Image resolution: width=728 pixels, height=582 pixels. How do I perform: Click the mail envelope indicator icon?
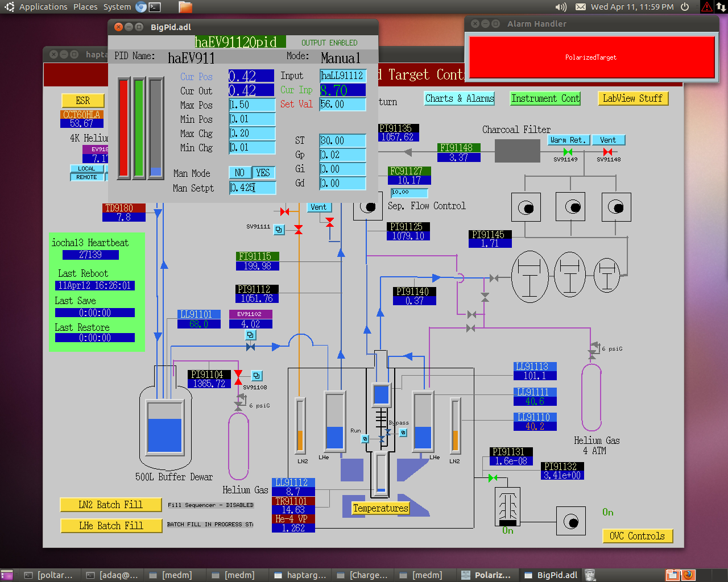[x=581, y=7]
